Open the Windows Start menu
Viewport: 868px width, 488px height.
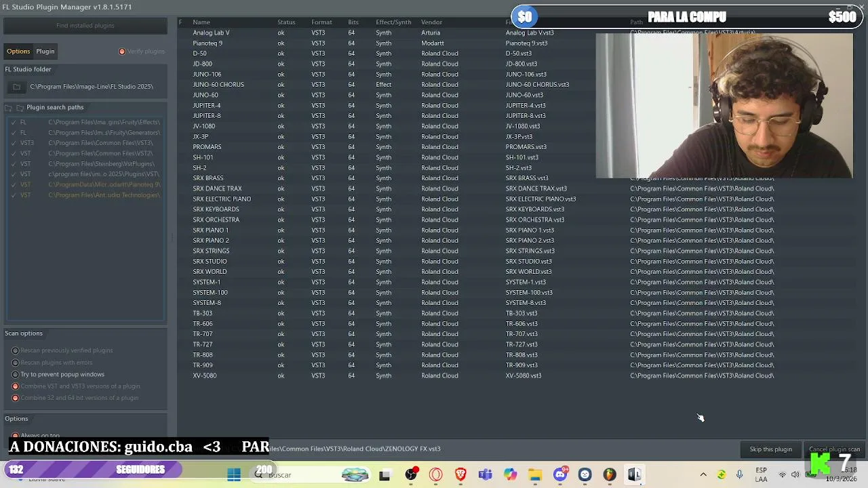click(x=234, y=474)
